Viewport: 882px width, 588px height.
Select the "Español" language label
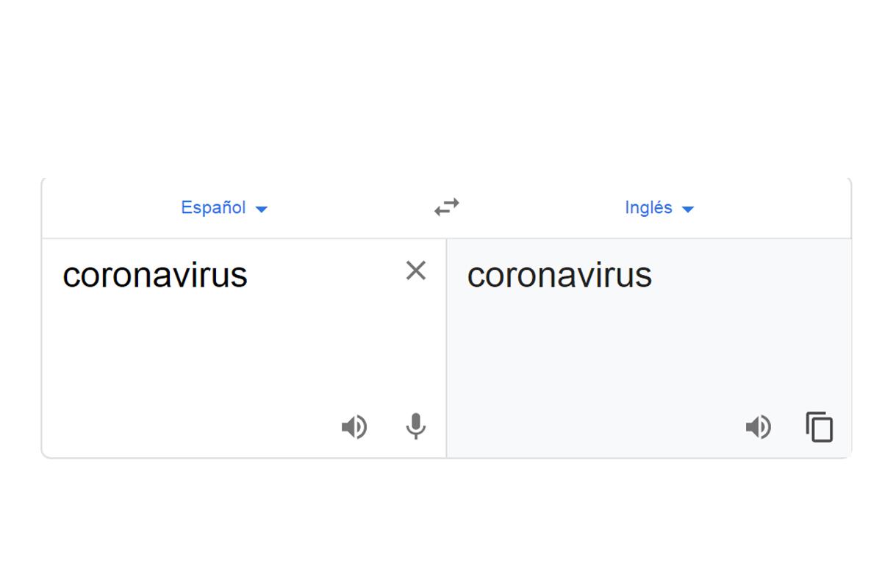pos(213,207)
